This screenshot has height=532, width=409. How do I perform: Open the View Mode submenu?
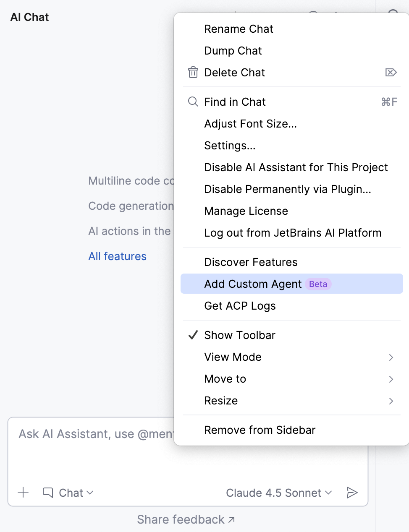[233, 357]
